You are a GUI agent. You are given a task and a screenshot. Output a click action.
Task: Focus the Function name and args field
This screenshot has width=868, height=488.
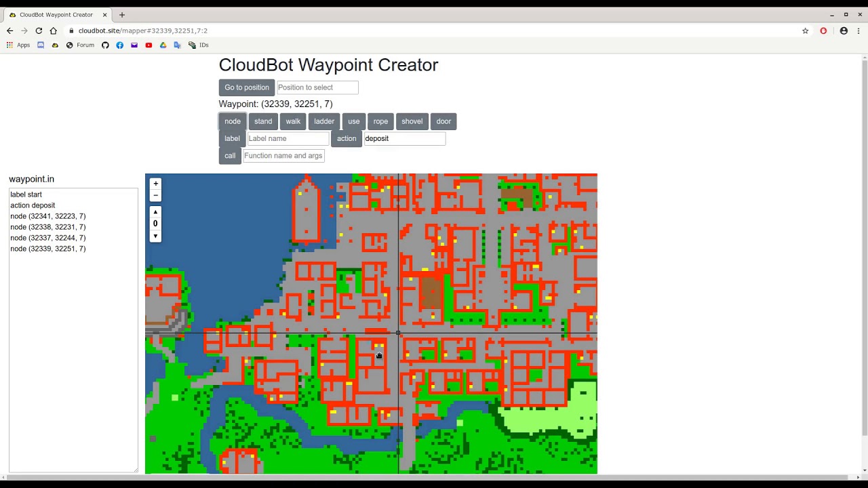283,156
